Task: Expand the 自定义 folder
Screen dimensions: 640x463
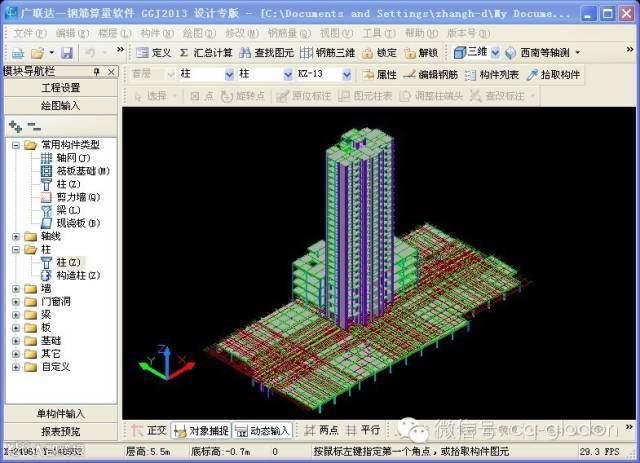Action: pos(16,367)
